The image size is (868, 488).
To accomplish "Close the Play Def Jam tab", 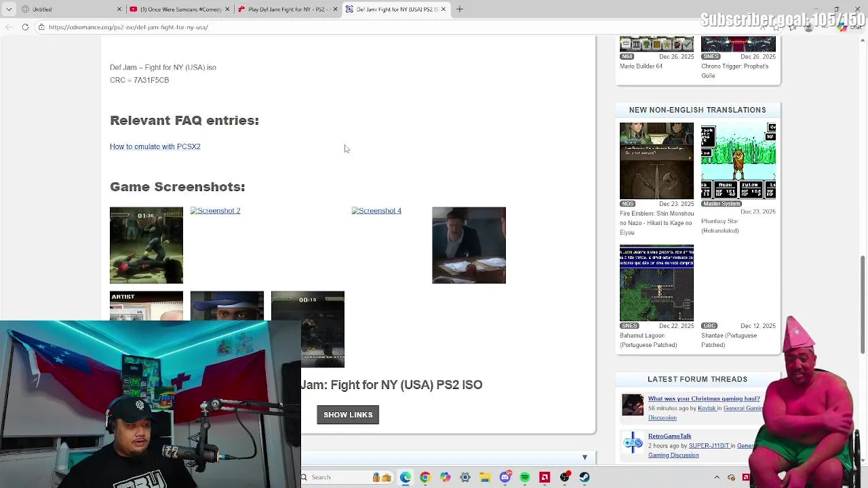I will tap(335, 9).
